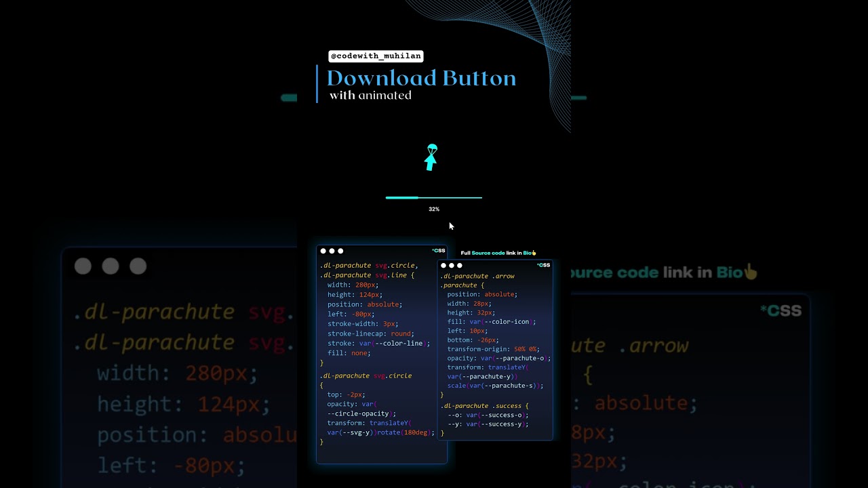This screenshot has width=868, height=488.
Task: Click ".dl-parachute svg.circle," selector in small card
Action: (369, 266)
